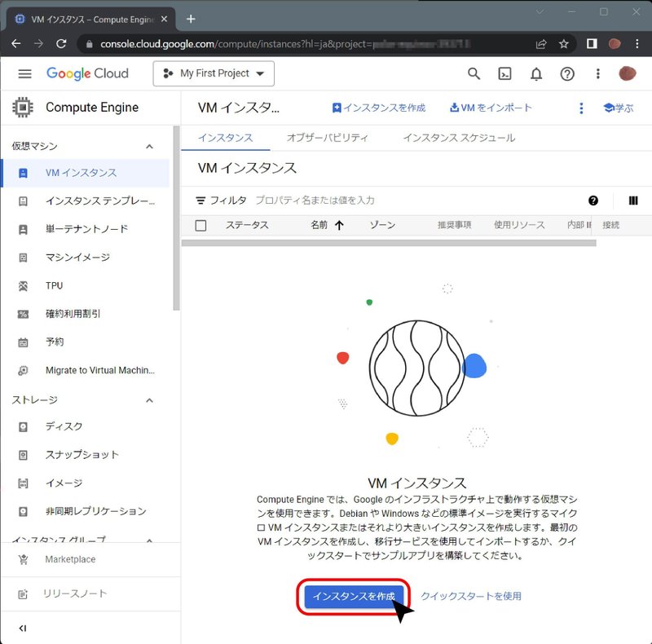652x644 pixels.
Task: Click the filter help icon
Action: point(593,201)
